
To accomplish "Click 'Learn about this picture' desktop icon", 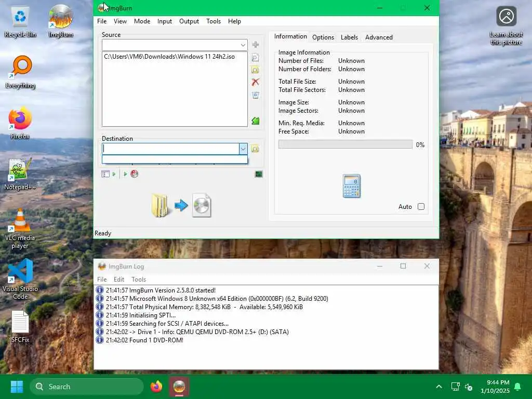I will [506, 26].
